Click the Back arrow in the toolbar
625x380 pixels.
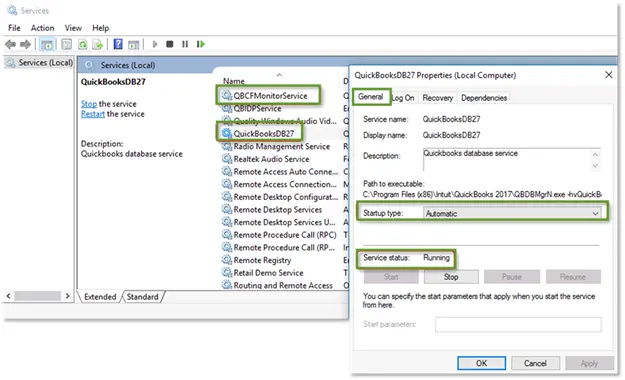click(11, 44)
